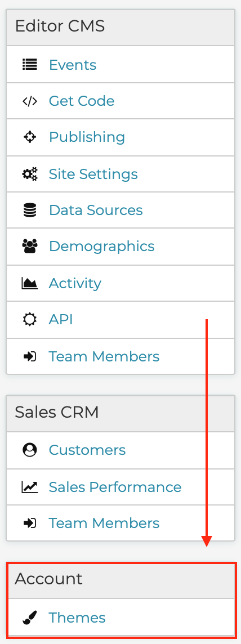The width and height of the screenshot is (241, 644).
Task: Click the API cog icon
Action: coord(29,320)
